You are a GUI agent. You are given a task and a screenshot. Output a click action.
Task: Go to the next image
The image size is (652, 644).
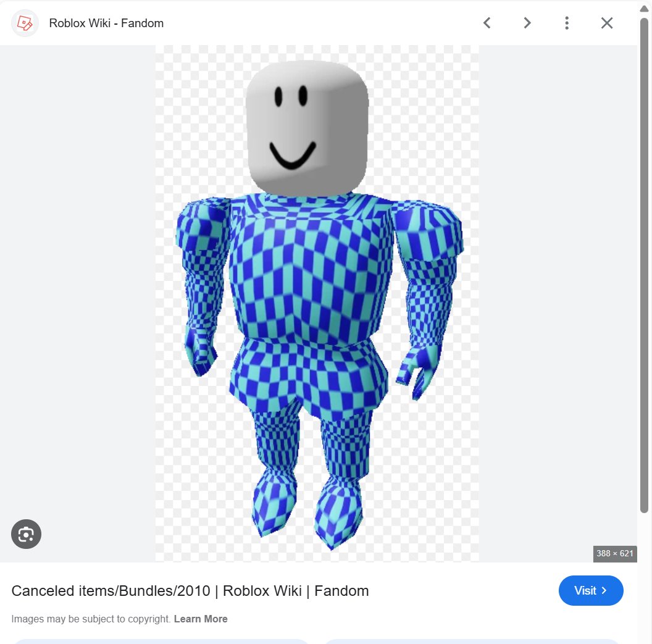coord(527,23)
